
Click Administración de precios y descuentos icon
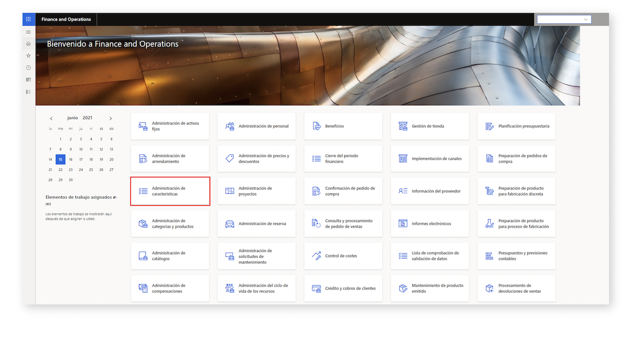pos(230,159)
